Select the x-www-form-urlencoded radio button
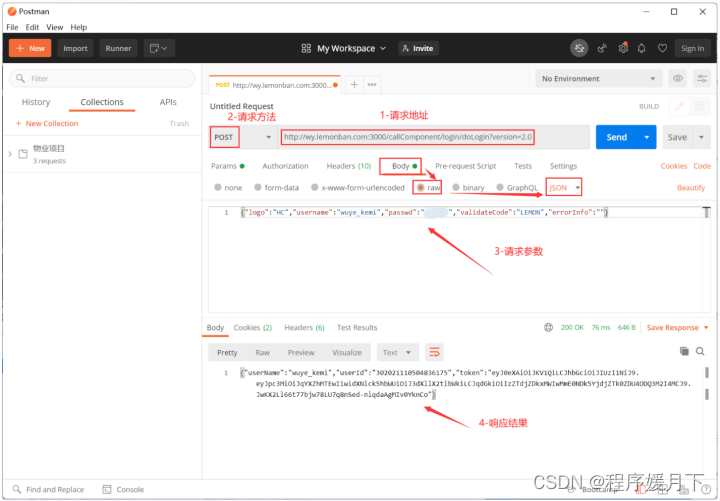Image resolution: width=720 pixels, height=501 pixels. [x=315, y=187]
